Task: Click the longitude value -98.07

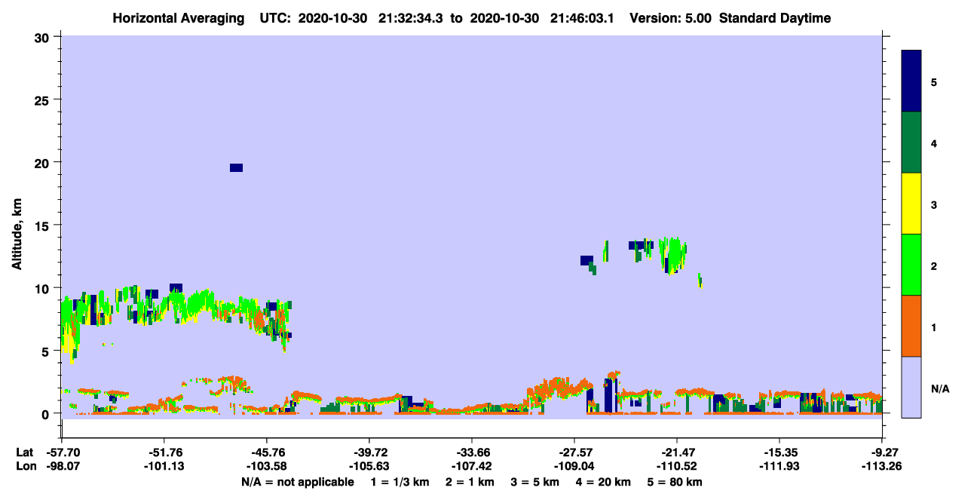Action: pos(62,466)
